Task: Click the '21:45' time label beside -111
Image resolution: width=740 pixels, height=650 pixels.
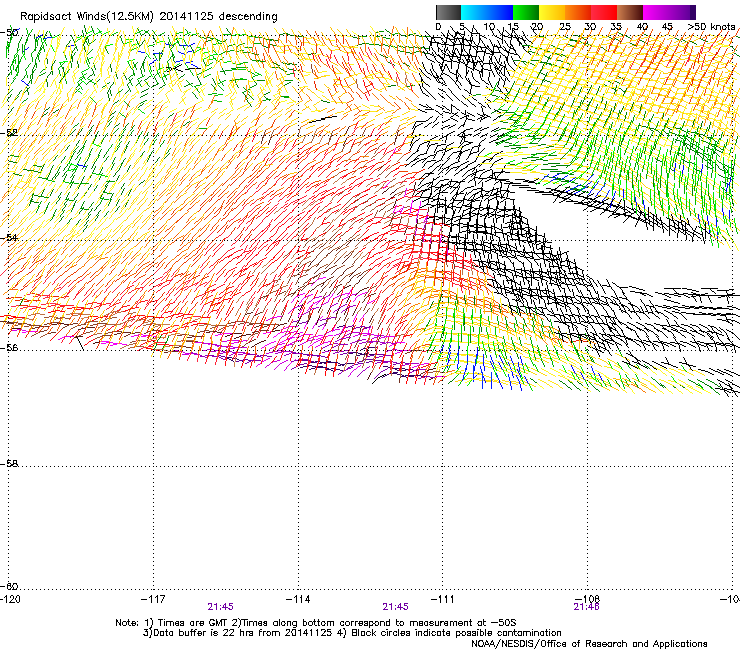Action: point(395,607)
